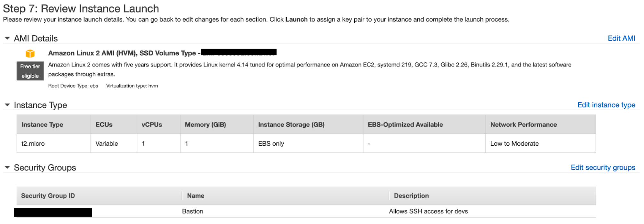Click the redacted Security Group ID cell
Screen dimensions: 644x224
tap(53, 212)
